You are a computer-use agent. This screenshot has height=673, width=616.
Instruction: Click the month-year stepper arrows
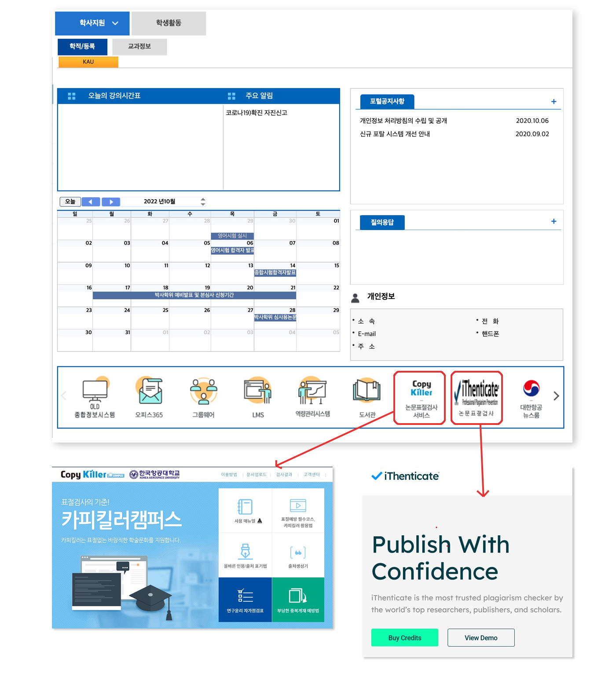click(x=203, y=202)
